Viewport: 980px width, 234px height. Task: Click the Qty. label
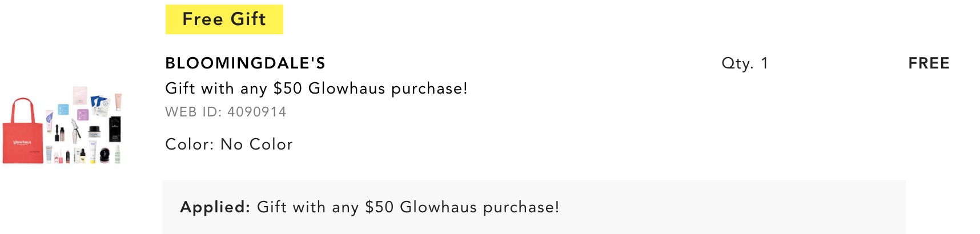[x=738, y=63]
